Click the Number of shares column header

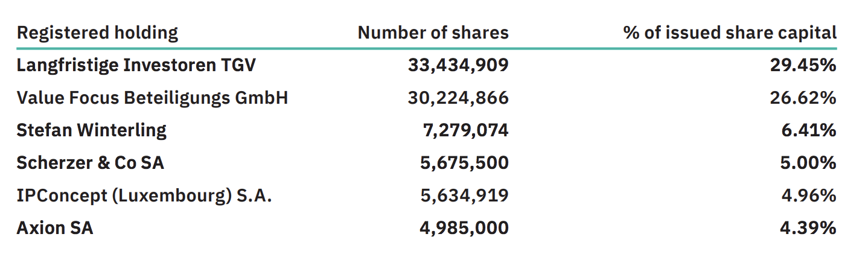click(433, 33)
